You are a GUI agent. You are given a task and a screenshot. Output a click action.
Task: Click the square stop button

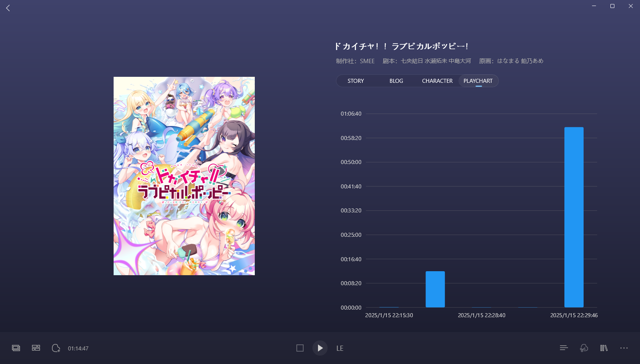(x=300, y=348)
